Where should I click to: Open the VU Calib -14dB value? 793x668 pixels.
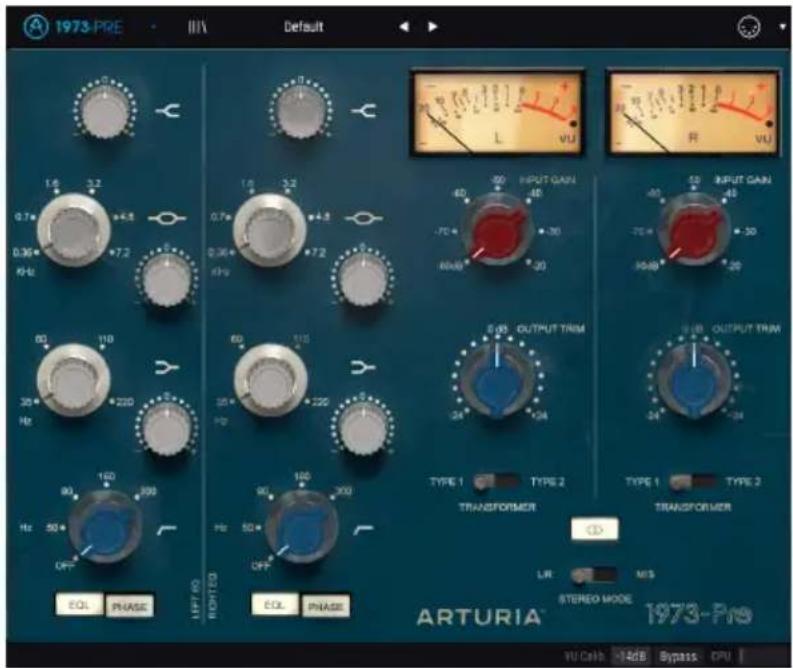(631, 656)
